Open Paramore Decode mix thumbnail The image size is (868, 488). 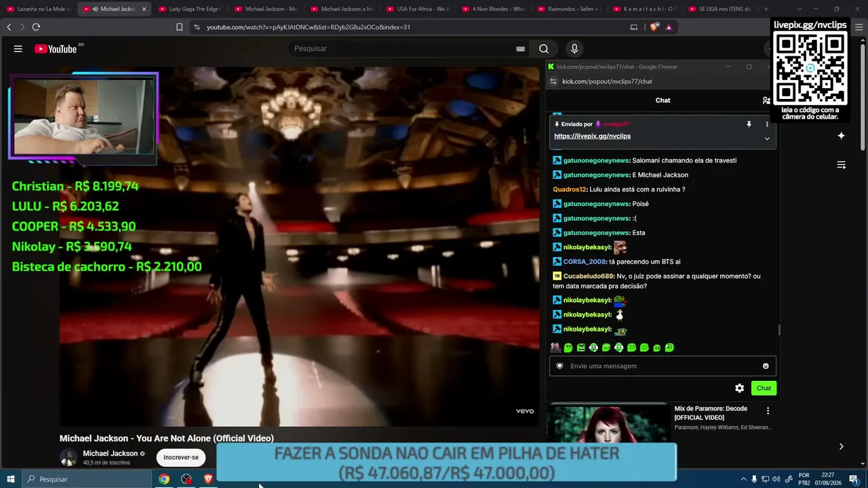608,424
